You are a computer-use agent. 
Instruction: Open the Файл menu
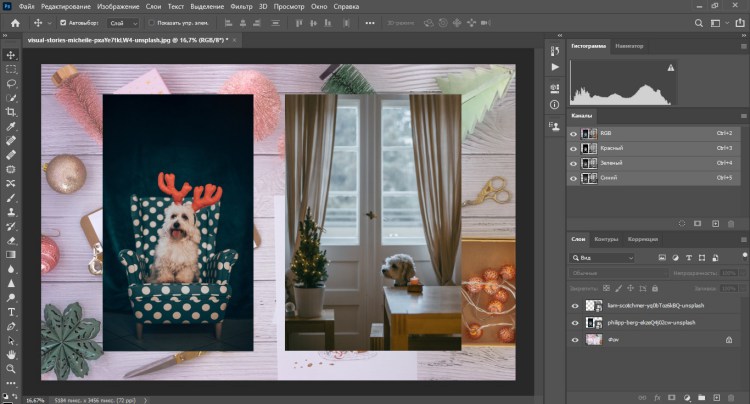[x=26, y=6]
